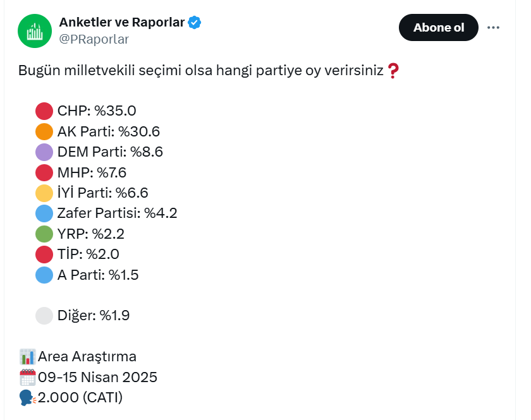Click the green circle beside YRP
531x420 pixels.
coord(44,234)
